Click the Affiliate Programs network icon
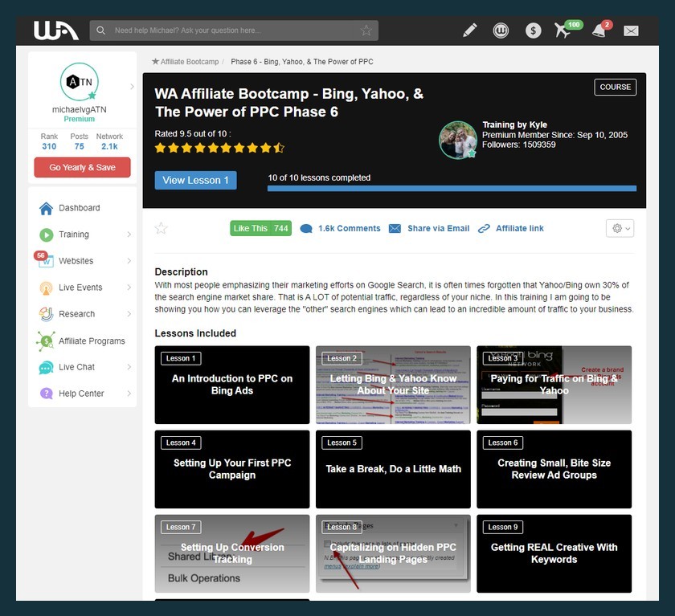675x616 pixels. point(46,341)
